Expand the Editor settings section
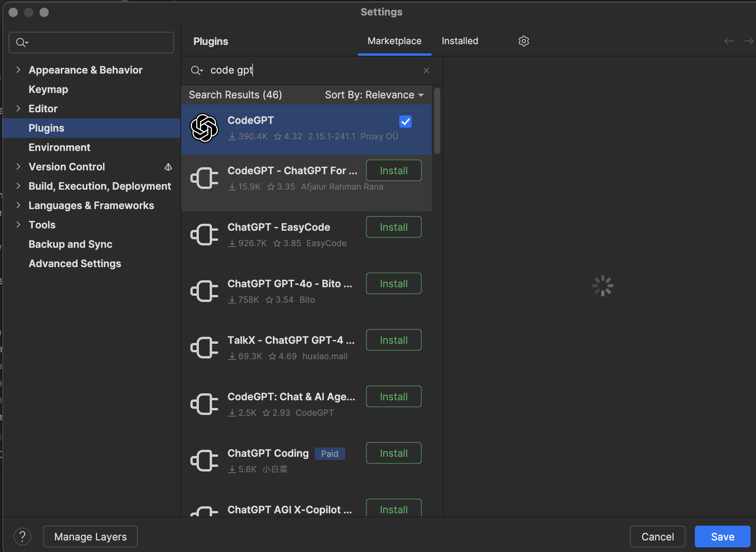The height and width of the screenshot is (552, 756). click(18, 108)
